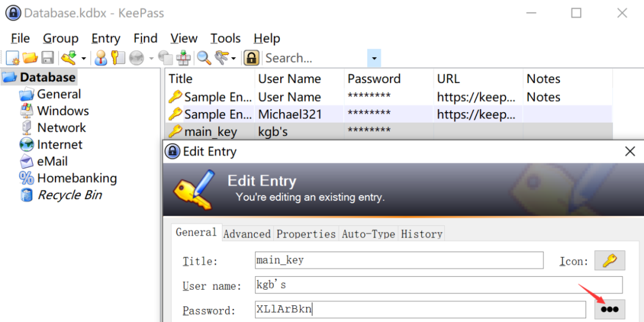The image size is (644, 322).
Task: Open a database with the folder icon
Action: coord(30,58)
